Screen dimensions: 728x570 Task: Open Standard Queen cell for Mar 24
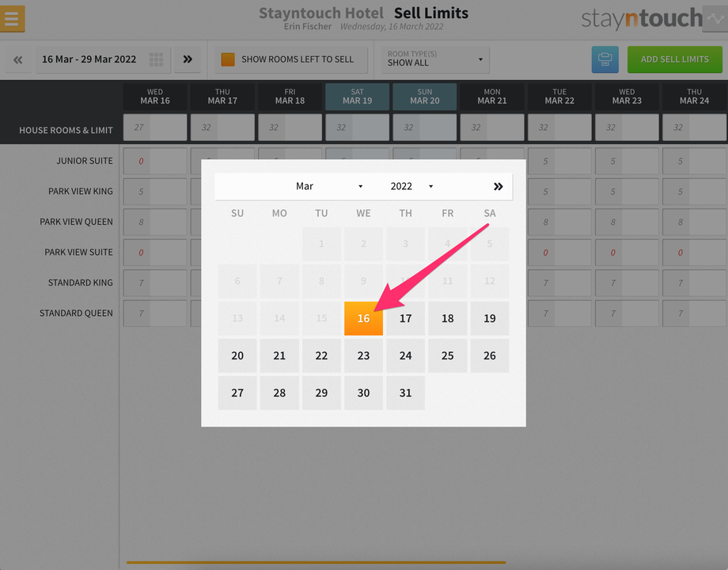694,313
